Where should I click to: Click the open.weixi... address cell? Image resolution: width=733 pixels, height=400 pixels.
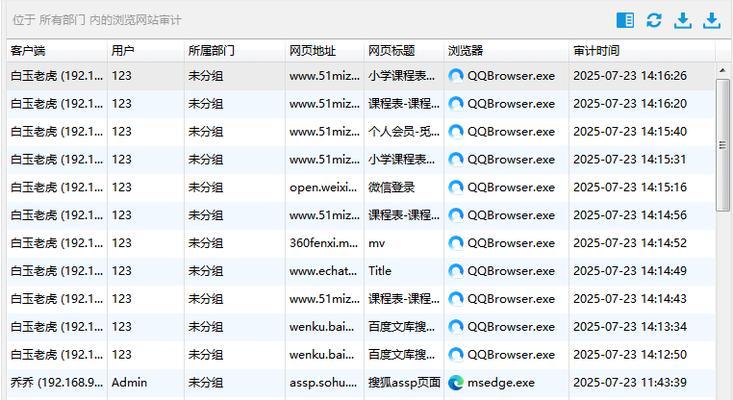click(x=323, y=187)
